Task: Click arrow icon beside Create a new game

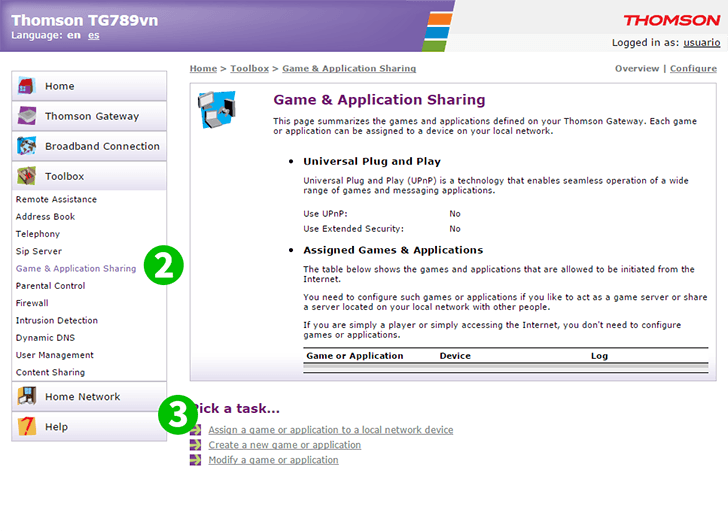Action: pyautogui.click(x=195, y=445)
